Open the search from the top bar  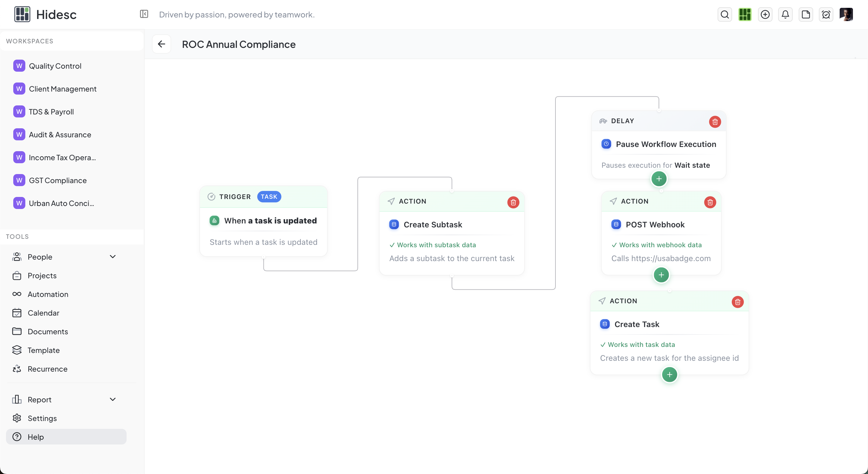(x=725, y=14)
